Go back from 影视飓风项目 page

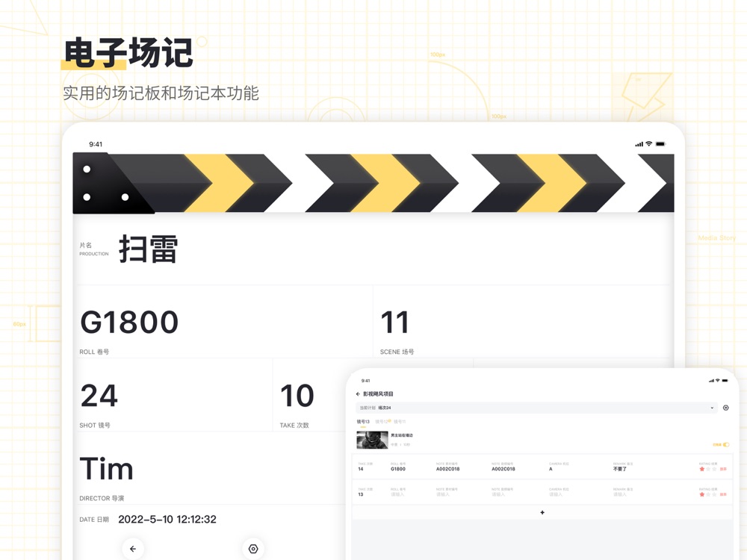(x=358, y=393)
